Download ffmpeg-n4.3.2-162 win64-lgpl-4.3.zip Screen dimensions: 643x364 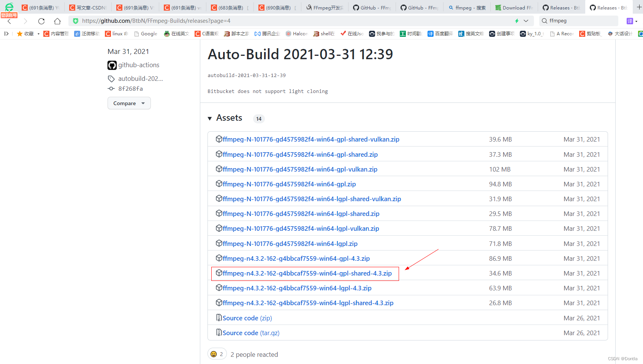pyautogui.click(x=297, y=288)
